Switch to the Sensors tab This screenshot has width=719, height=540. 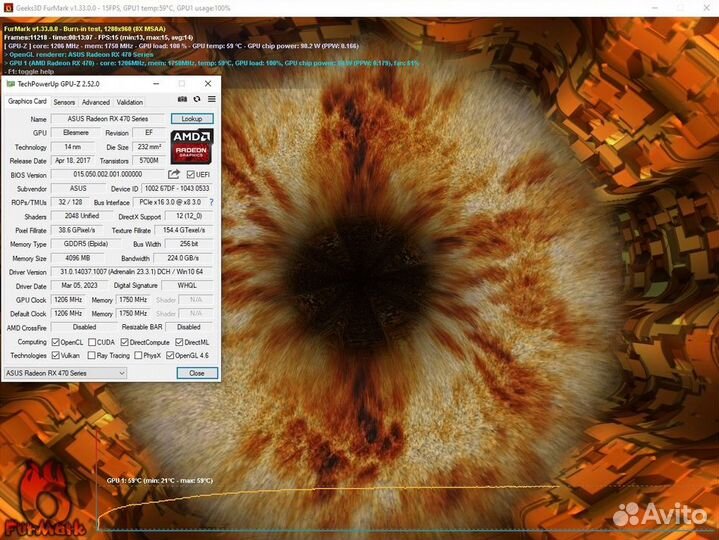point(64,102)
